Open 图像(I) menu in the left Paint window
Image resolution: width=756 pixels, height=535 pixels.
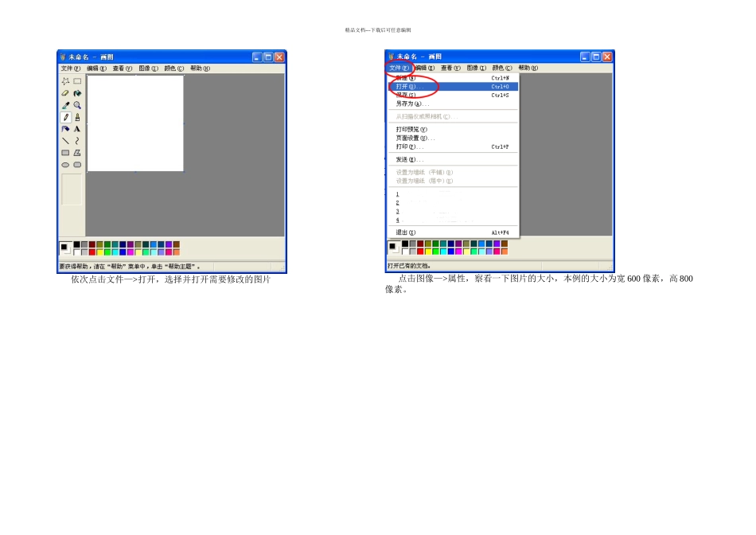149,68
